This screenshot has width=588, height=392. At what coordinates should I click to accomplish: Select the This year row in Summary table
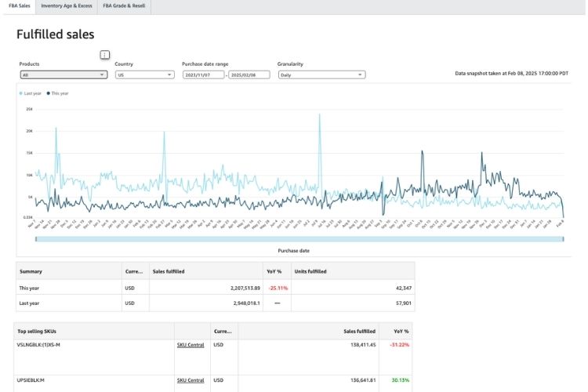(x=29, y=288)
